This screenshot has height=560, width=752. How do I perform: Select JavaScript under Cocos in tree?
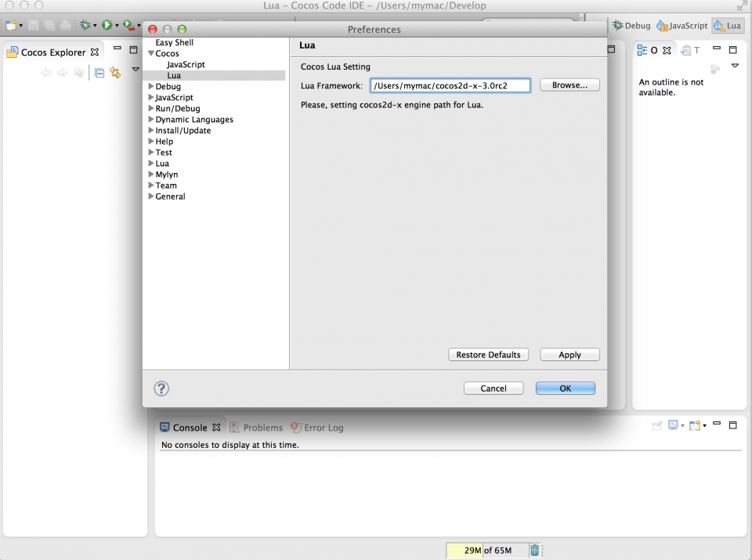[186, 64]
